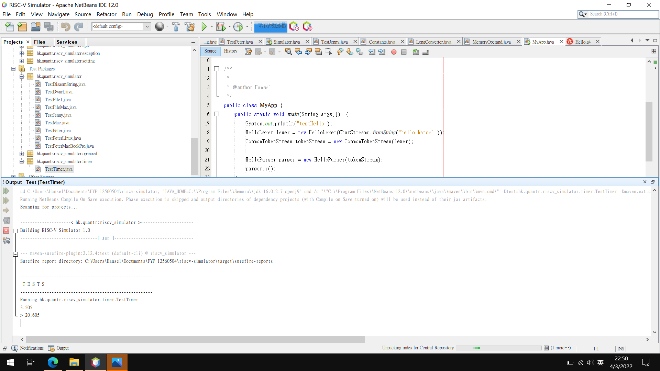Click the New Project toolbar icon
This screenshot has width=660, height=371.
click(22, 27)
